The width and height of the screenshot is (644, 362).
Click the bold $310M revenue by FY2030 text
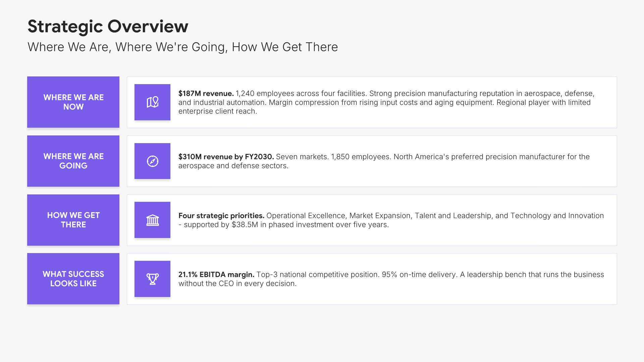[x=226, y=157]
